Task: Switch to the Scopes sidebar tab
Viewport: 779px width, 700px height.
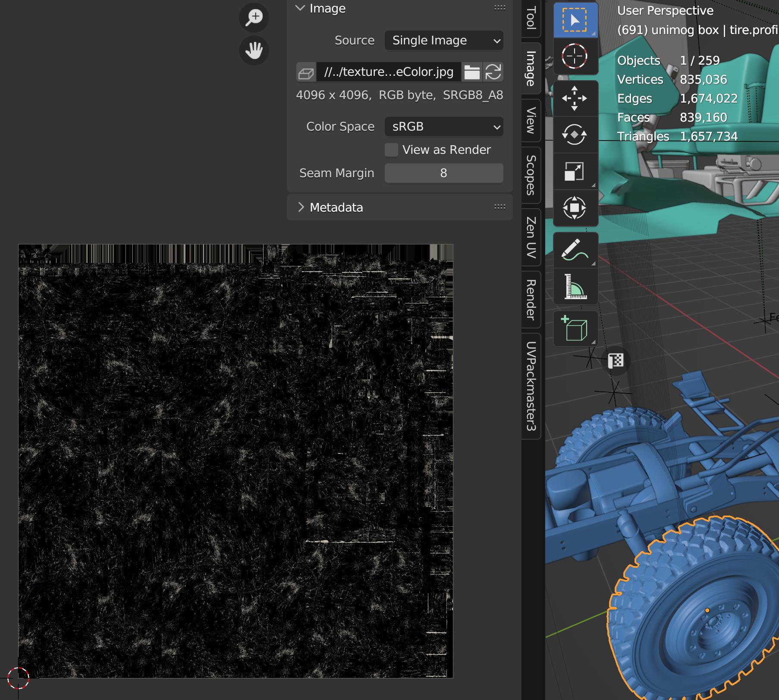Action: [x=531, y=175]
